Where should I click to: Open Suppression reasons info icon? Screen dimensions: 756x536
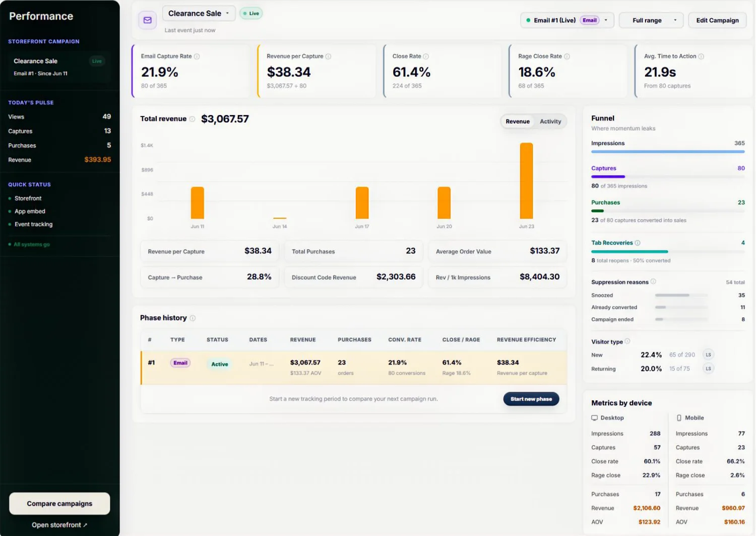point(653,282)
